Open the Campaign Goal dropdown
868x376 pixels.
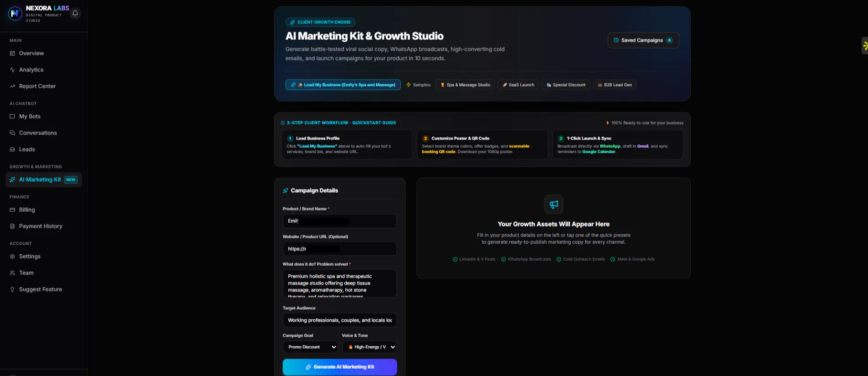(x=310, y=347)
